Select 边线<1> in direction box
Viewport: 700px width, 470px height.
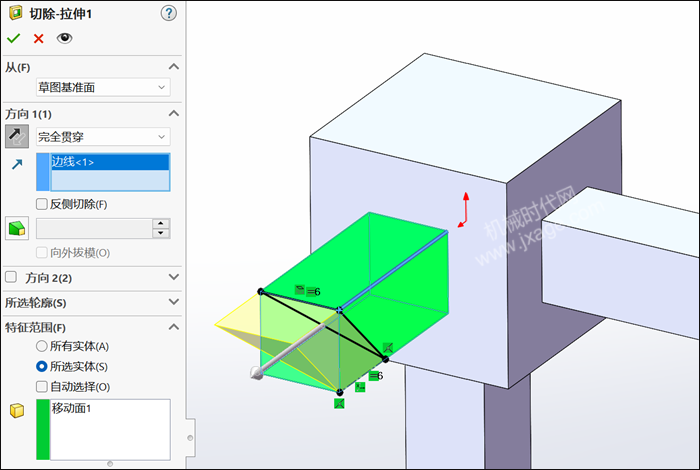point(110,162)
